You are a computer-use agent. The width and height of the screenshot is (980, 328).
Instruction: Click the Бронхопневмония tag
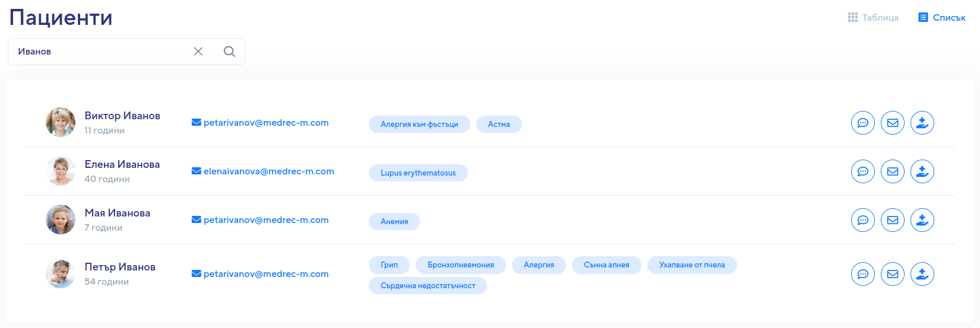click(461, 265)
